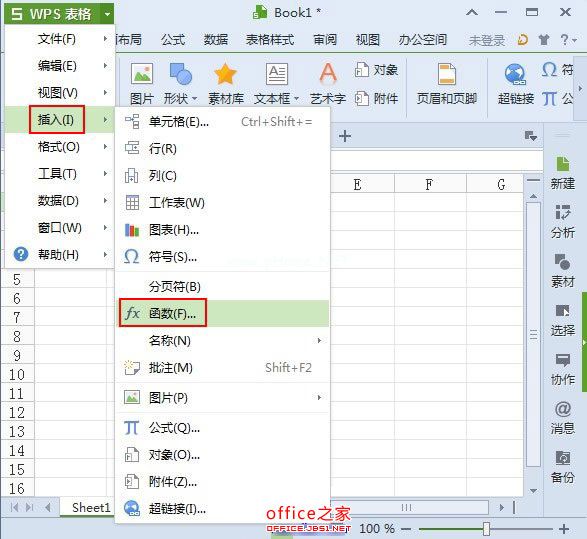Click the 未登录 login link

pyautogui.click(x=487, y=40)
